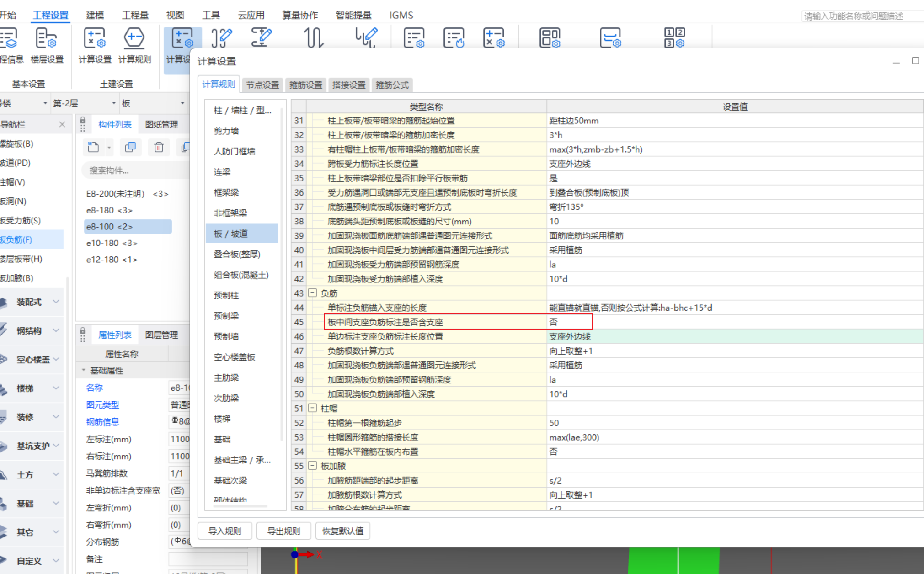Click the layer-copy icon in the component list
Viewport: 924px width, 574px height.
pos(186,147)
